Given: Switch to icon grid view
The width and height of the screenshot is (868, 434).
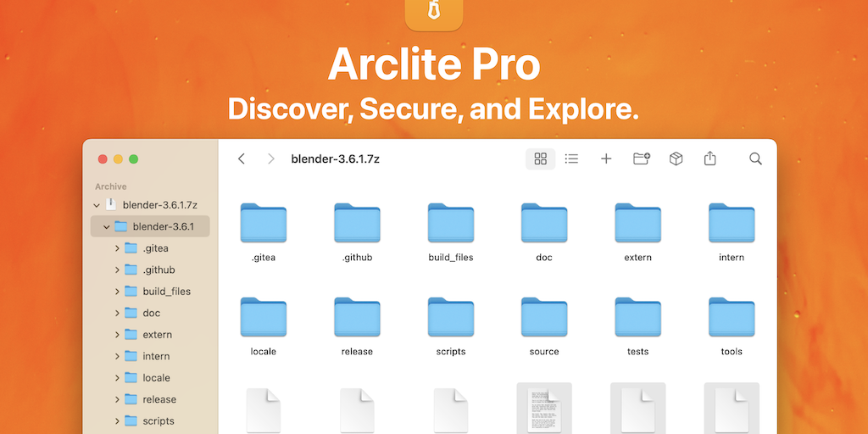Looking at the screenshot, I should (x=540, y=159).
